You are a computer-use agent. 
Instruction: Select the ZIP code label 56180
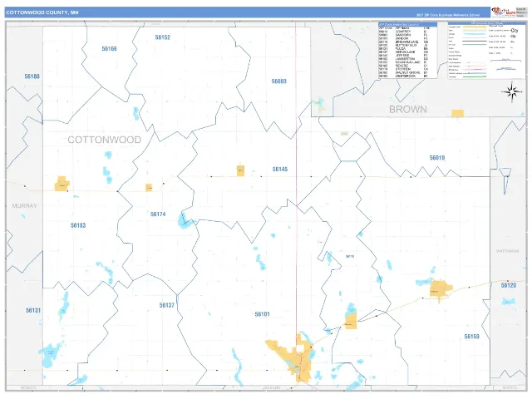32,76
